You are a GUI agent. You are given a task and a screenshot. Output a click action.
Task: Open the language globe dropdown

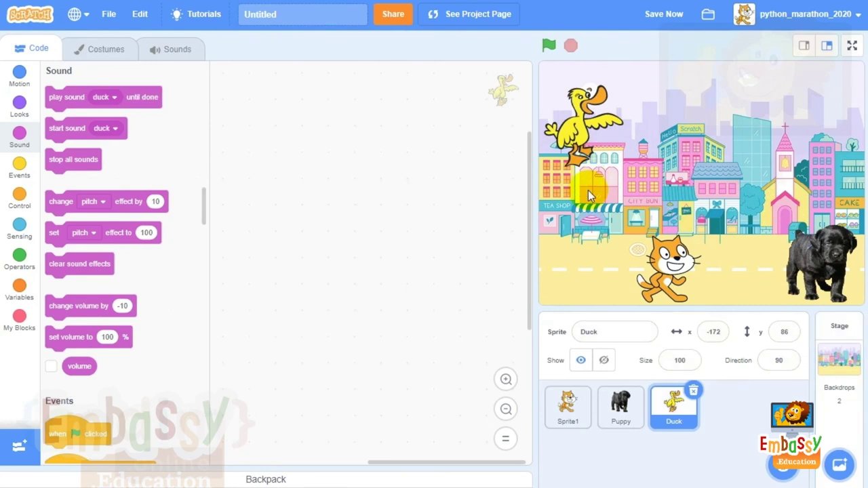pyautogui.click(x=77, y=14)
